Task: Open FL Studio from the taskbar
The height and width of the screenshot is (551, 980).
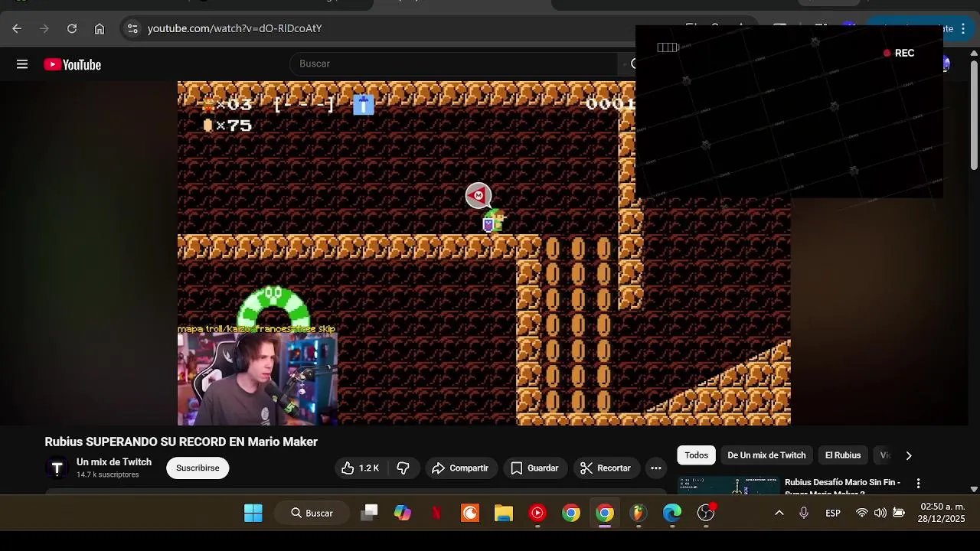Action: tap(639, 513)
